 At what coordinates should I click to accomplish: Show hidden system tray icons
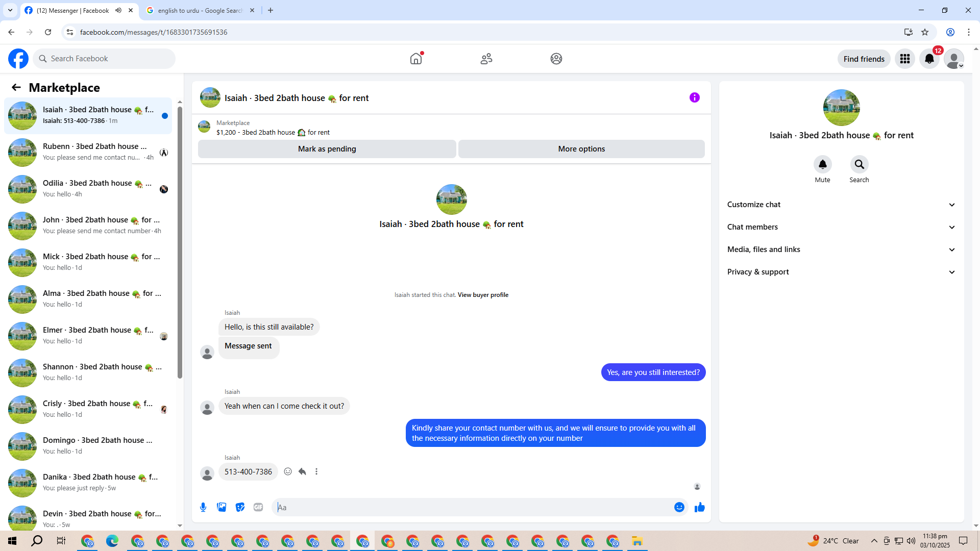pyautogui.click(x=874, y=541)
